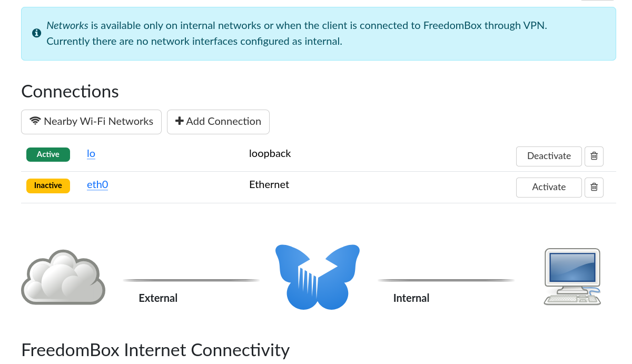The image size is (632, 364).
Task: Click the yellow Inactive status badge
Action: point(48,185)
